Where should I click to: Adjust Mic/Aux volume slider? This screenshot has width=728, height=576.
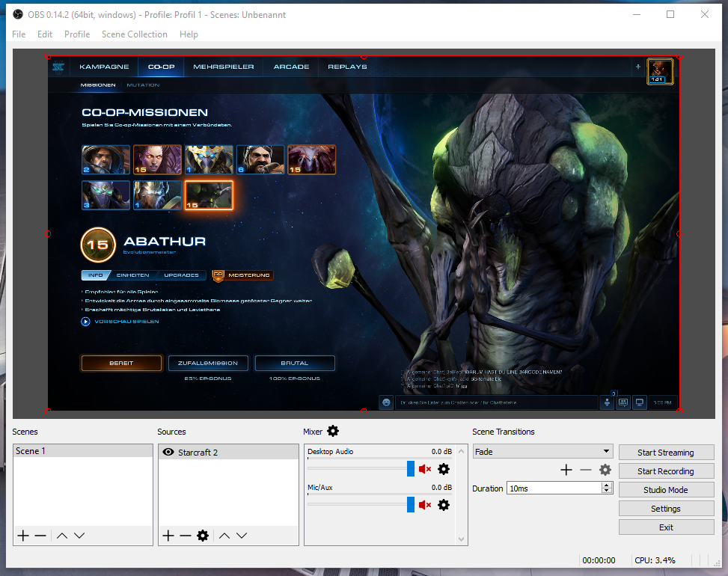tap(411, 504)
